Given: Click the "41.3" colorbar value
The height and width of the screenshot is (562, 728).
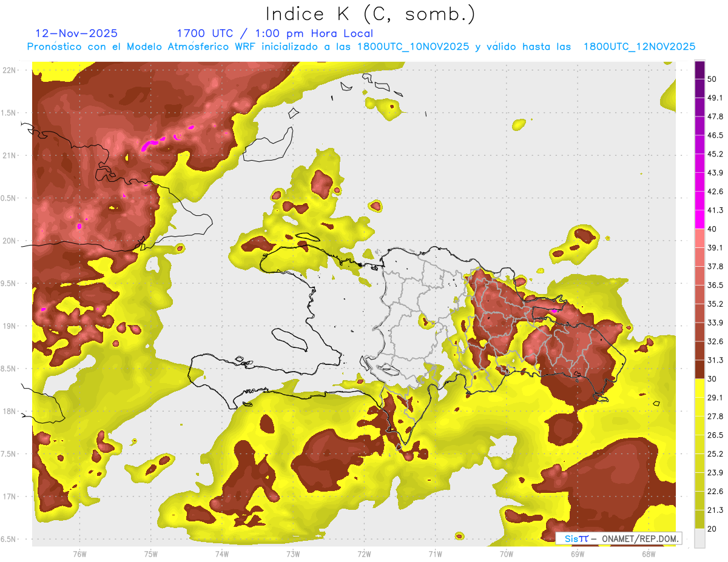Looking at the screenshot, I should [715, 210].
